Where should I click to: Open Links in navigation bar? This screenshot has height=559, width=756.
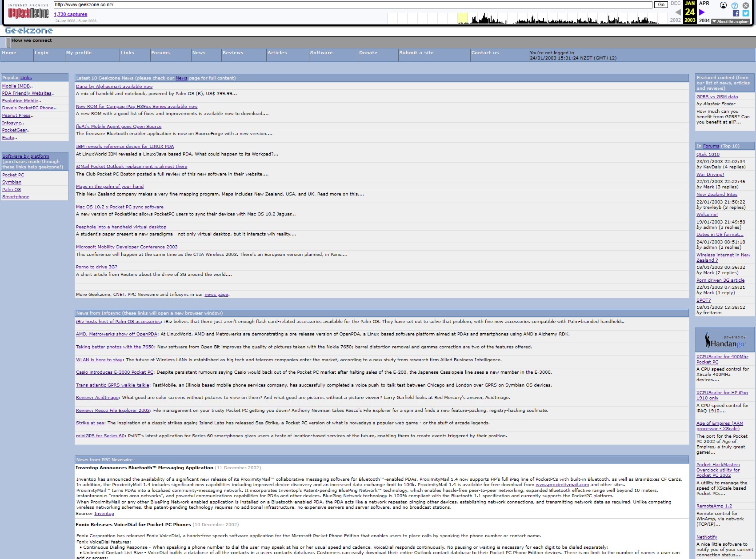coord(127,52)
